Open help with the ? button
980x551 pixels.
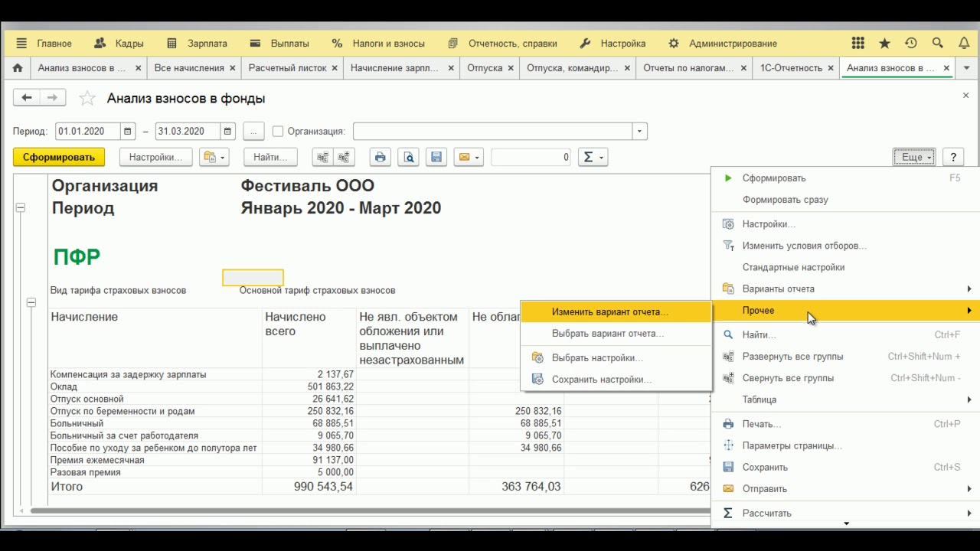pos(953,158)
